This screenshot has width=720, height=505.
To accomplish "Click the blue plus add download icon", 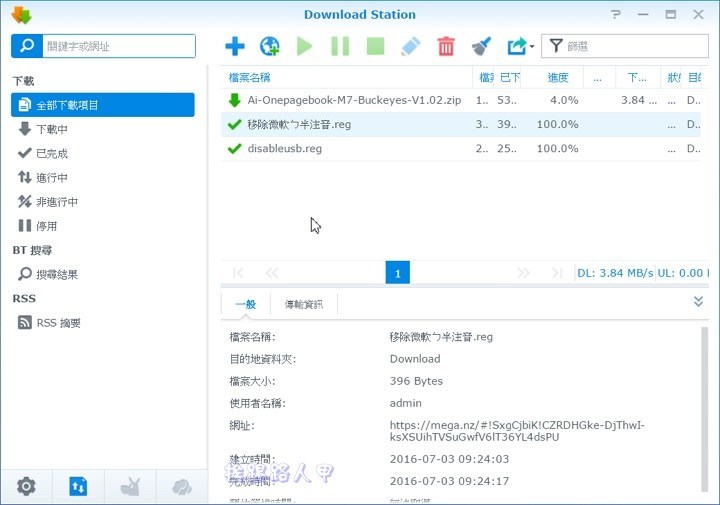I will click(235, 46).
